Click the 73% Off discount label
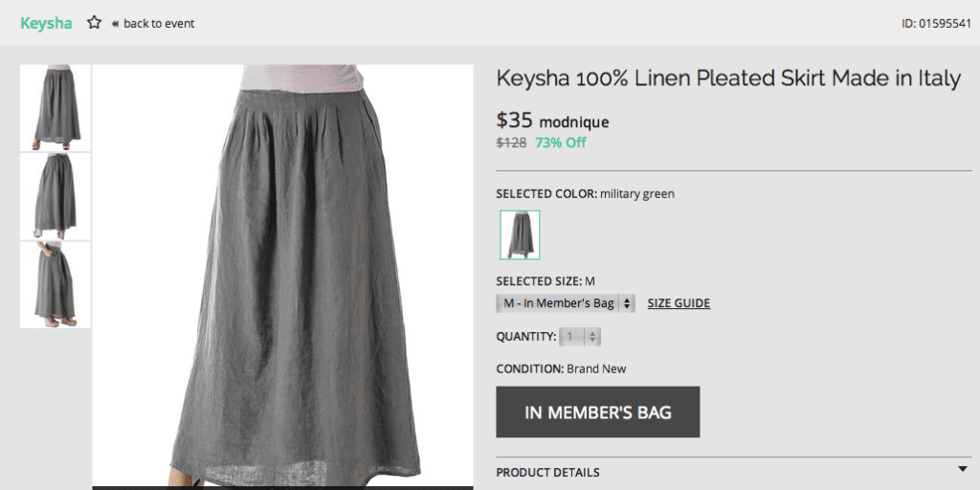Image resolution: width=980 pixels, height=490 pixels. click(x=561, y=143)
